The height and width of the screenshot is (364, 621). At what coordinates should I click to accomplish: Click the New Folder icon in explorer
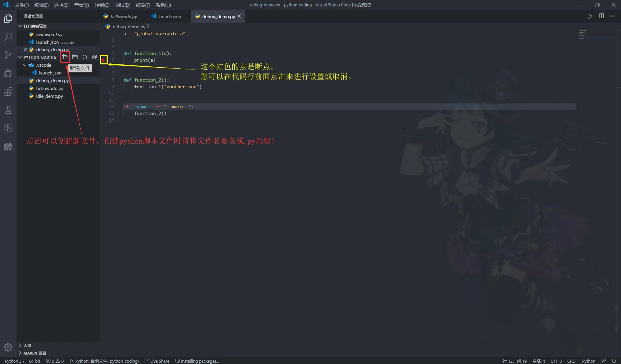75,57
